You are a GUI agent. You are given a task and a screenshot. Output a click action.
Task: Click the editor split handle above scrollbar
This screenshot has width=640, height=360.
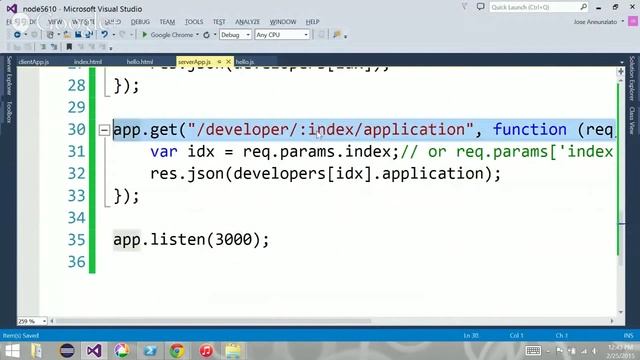coord(621,71)
